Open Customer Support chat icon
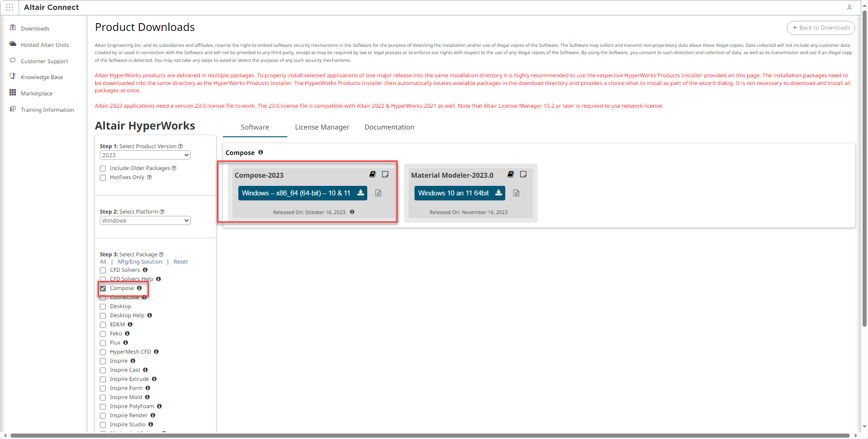Viewport: 868px width, 439px height. click(x=13, y=60)
